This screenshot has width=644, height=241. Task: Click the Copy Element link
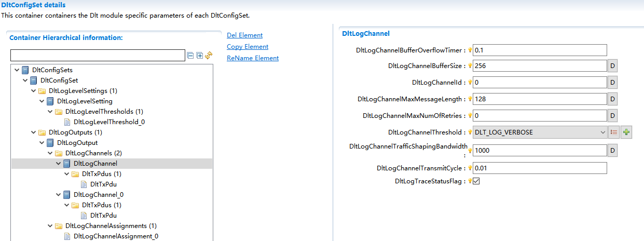pyautogui.click(x=248, y=47)
